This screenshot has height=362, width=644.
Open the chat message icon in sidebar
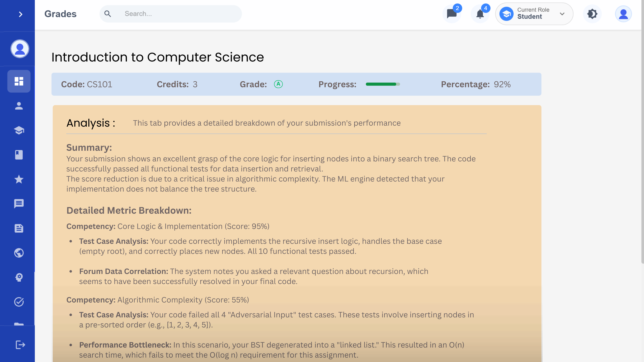(x=19, y=204)
